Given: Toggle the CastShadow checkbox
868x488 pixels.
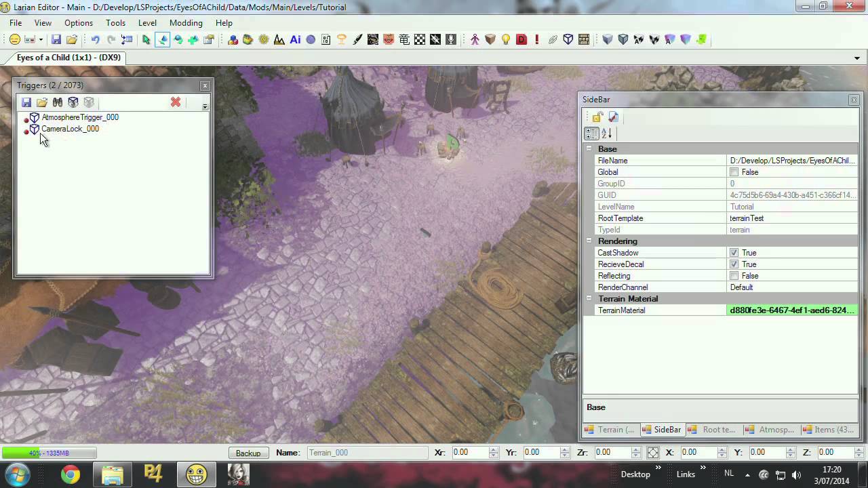Looking at the screenshot, I should click(734, 253).
